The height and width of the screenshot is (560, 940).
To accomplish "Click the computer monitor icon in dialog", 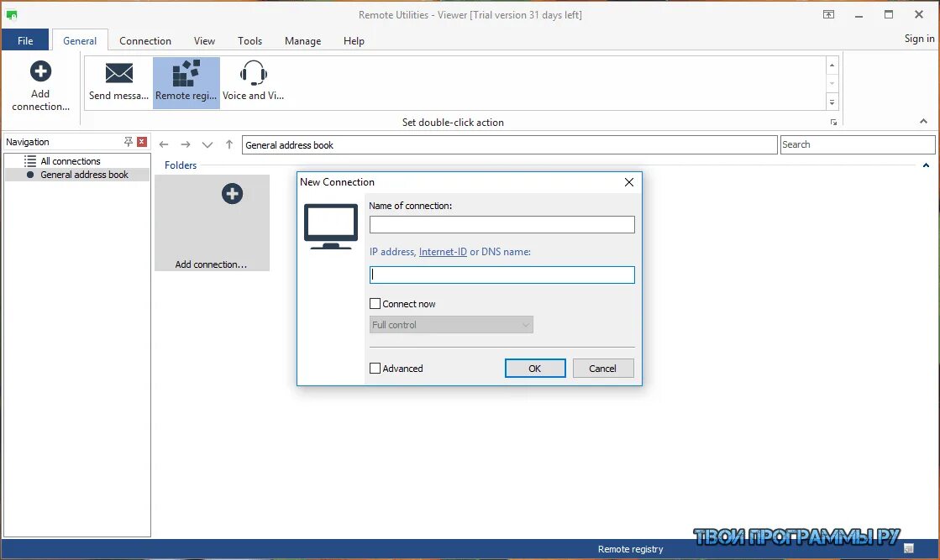I will click(330, 226).
